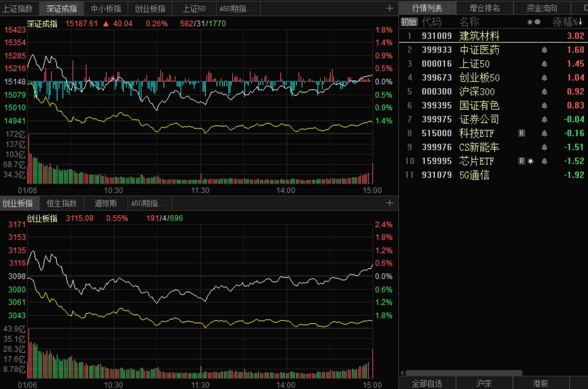Open the top panel A50期指 tab
Viewport: 588px width, 389px height.
click(238, 8)
